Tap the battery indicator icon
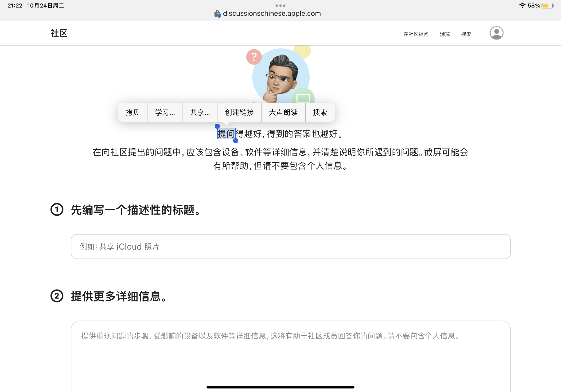The width and height of the screenshot is (561, 392). click(547, 5)
